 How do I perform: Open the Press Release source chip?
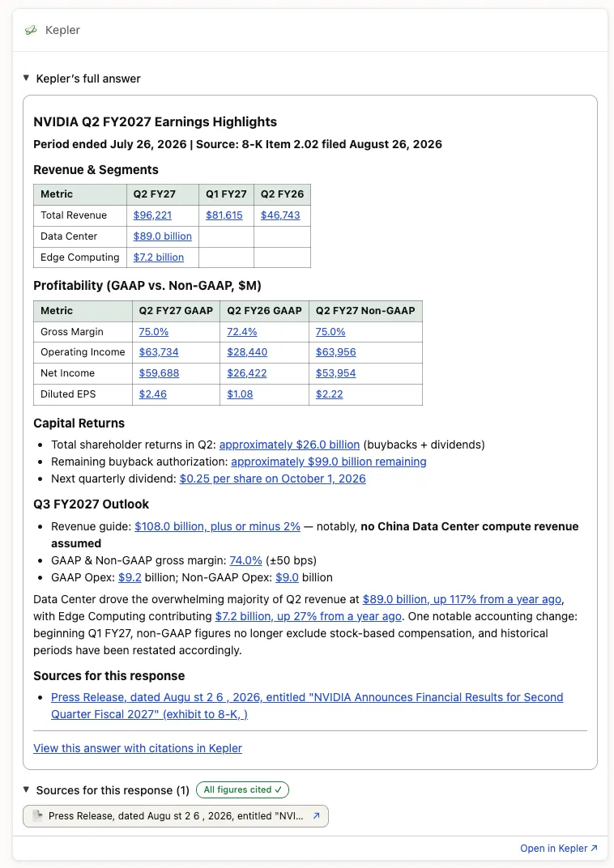[x=176, y=816]
